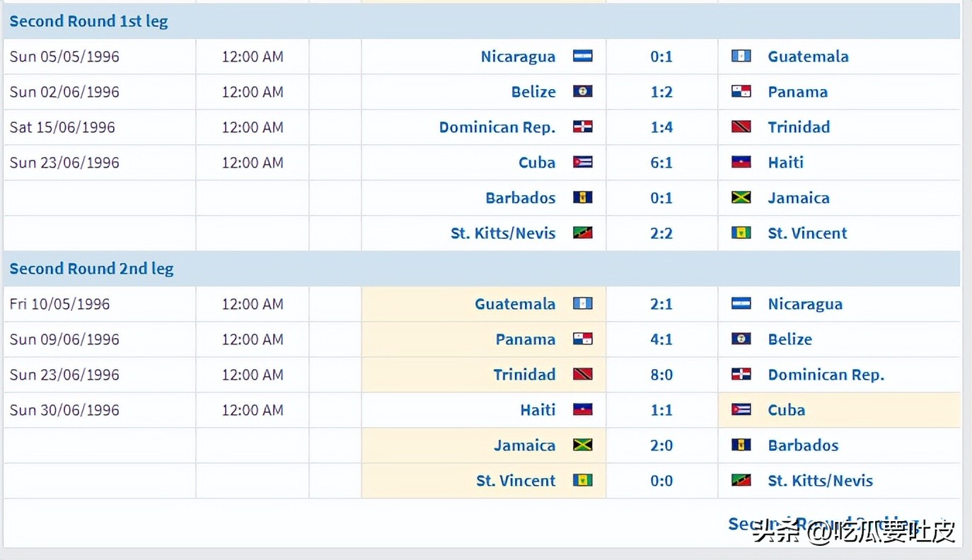Click Dominican Rep. flag in 8:0 match

click(x=741, y=375)
